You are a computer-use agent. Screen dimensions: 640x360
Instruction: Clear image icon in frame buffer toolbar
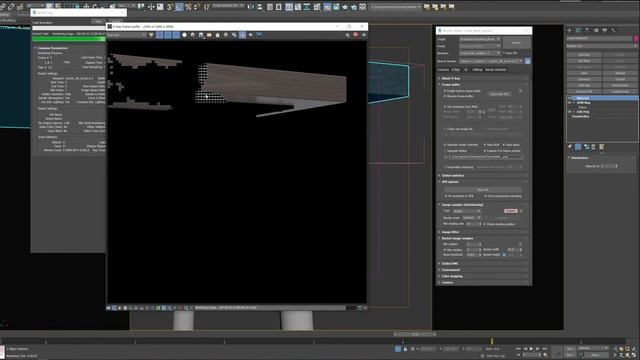218,35
